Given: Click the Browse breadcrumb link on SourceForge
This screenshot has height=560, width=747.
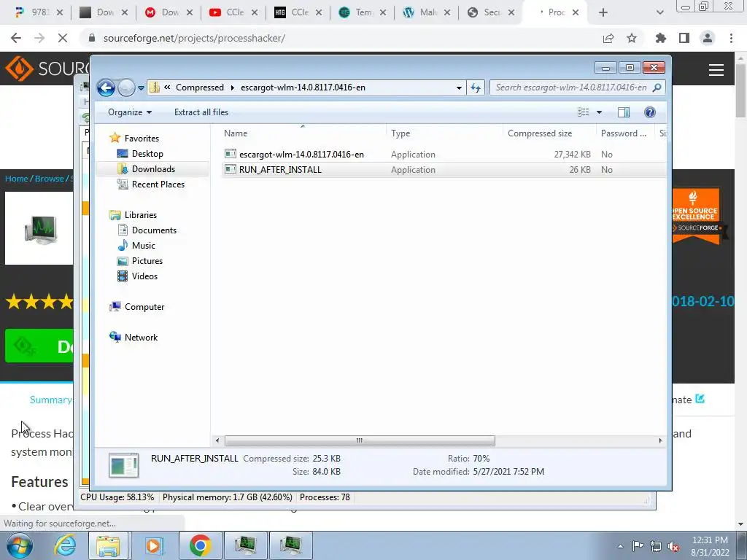Looking at the screenshot, I should point(49,179).
